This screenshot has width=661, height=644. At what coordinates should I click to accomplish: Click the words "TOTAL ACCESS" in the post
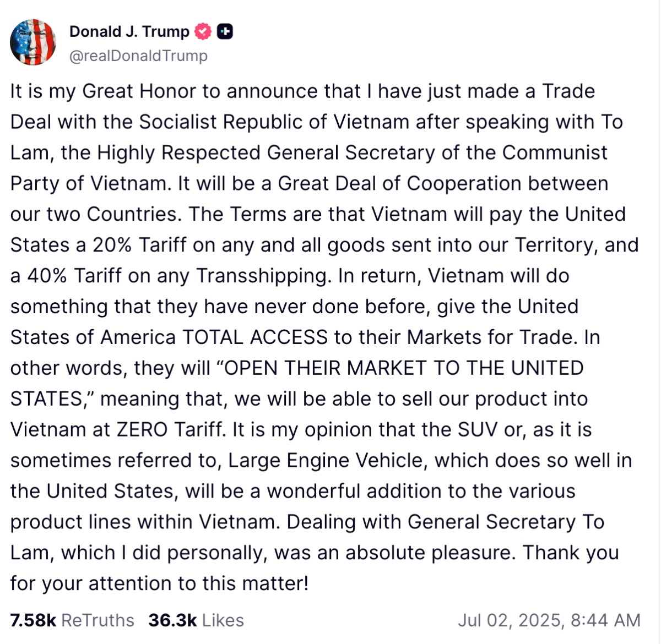[x=254, y=337]
